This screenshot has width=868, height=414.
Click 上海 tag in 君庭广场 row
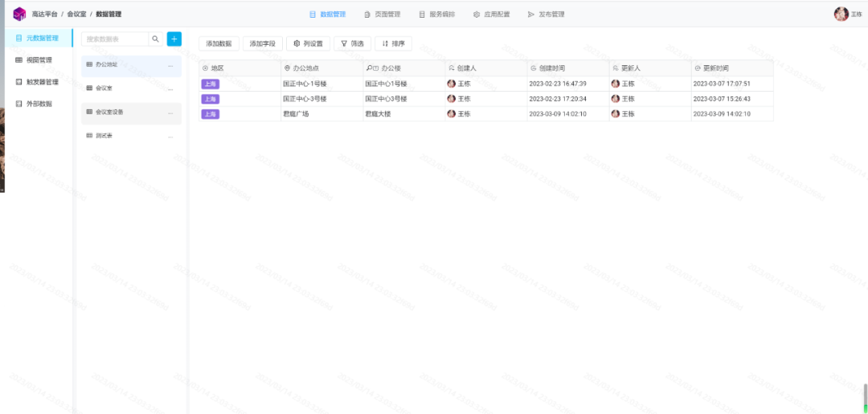211,113
